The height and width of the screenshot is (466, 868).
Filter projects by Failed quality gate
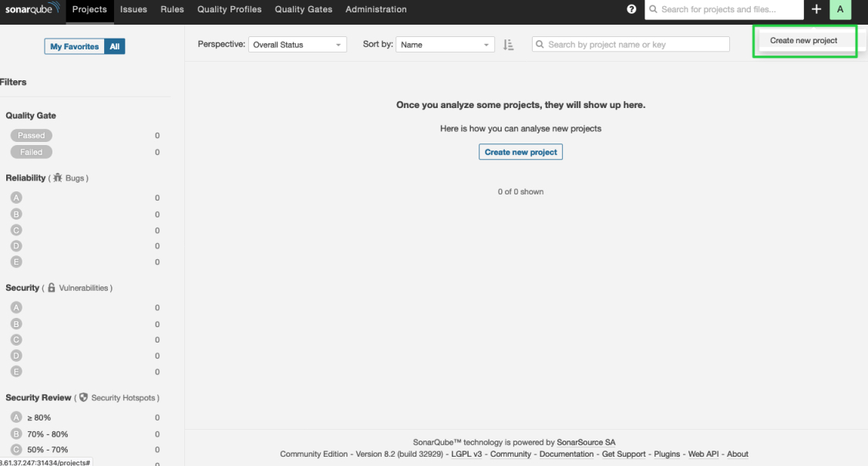click(31, 152)
